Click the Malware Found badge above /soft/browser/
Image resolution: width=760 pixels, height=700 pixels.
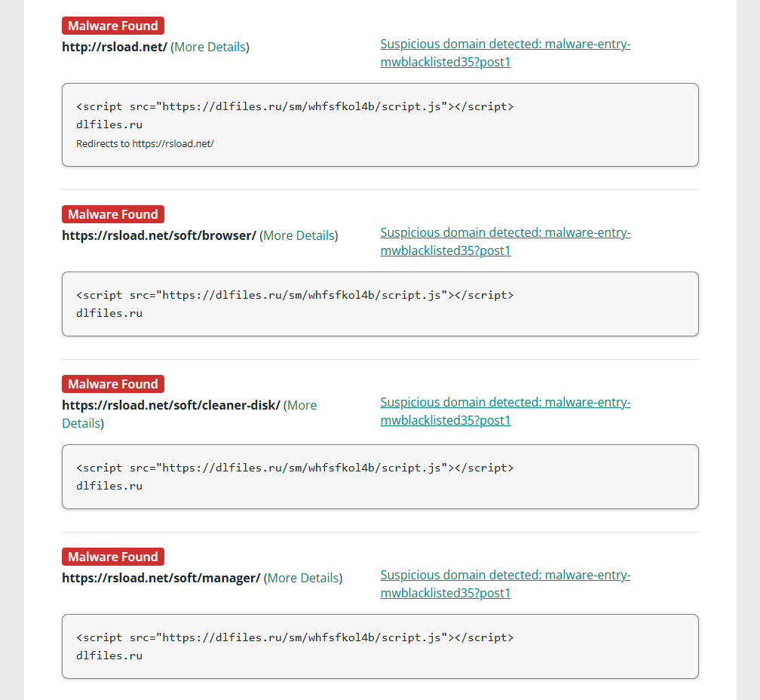coord(112,214)
